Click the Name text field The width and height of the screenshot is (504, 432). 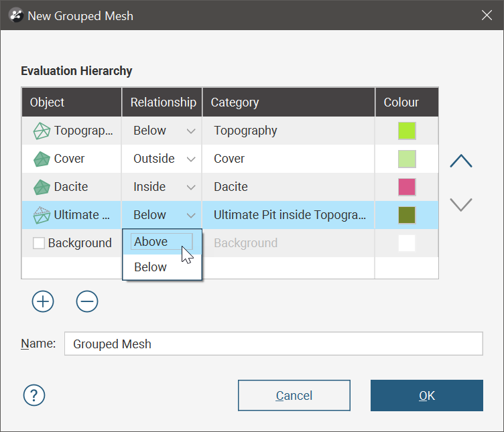[273, 344]
